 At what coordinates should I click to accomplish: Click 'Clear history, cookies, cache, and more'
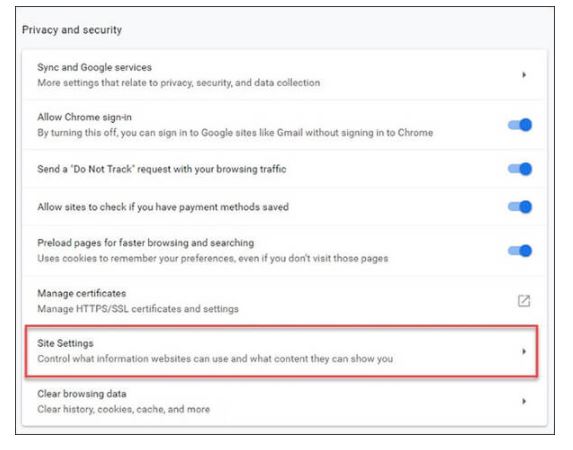[x=124, y=409]
